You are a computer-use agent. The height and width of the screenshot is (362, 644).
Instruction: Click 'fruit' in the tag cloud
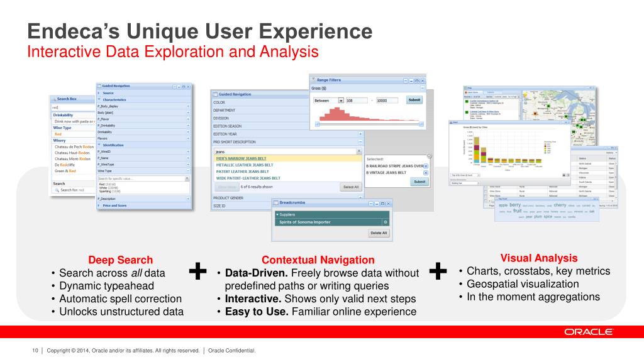pos(517,211)
